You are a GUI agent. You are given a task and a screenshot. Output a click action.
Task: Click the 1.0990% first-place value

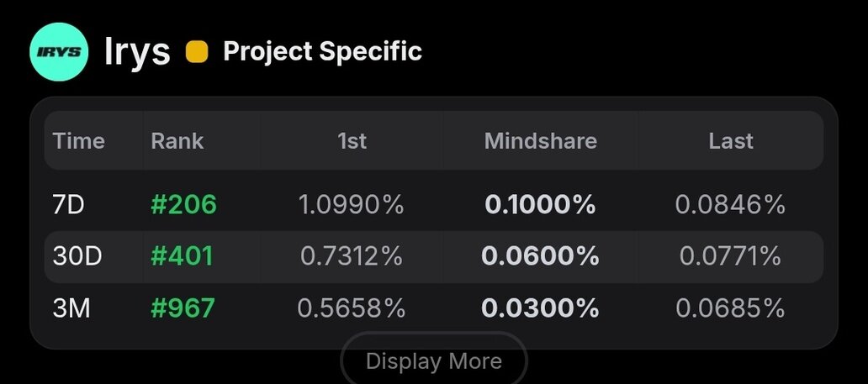pos(352,204)
